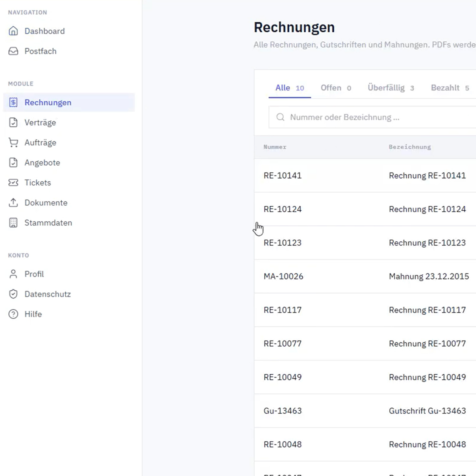
Task: Navigate to Angebote
Action: click(x=42, y=163)
